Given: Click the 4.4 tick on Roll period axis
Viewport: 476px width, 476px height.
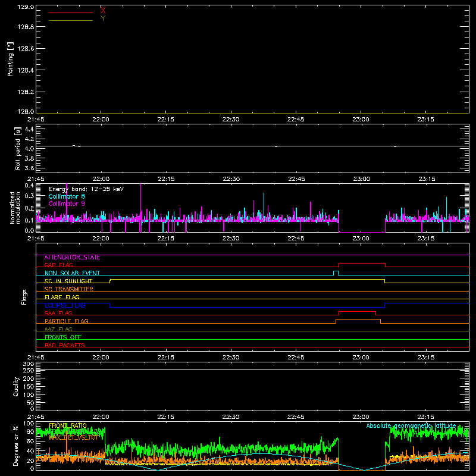Looking at the screenshot, I should [x=29, y=129].
